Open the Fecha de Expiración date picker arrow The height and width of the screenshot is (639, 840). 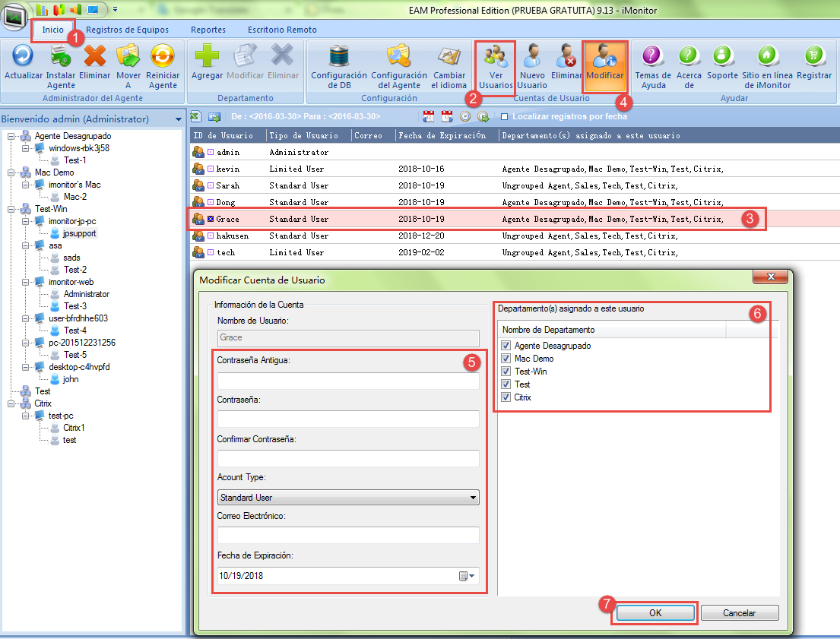(471, 576)
